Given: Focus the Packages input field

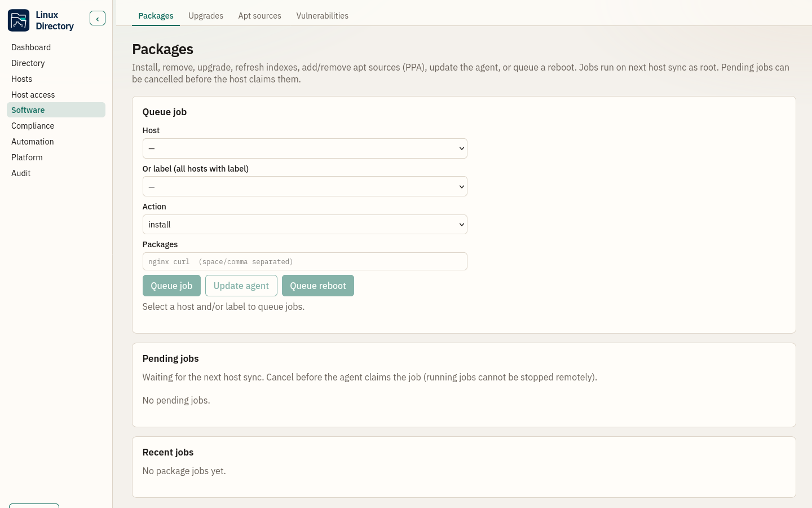Looking at the screenshot, I should coord(304,261).
